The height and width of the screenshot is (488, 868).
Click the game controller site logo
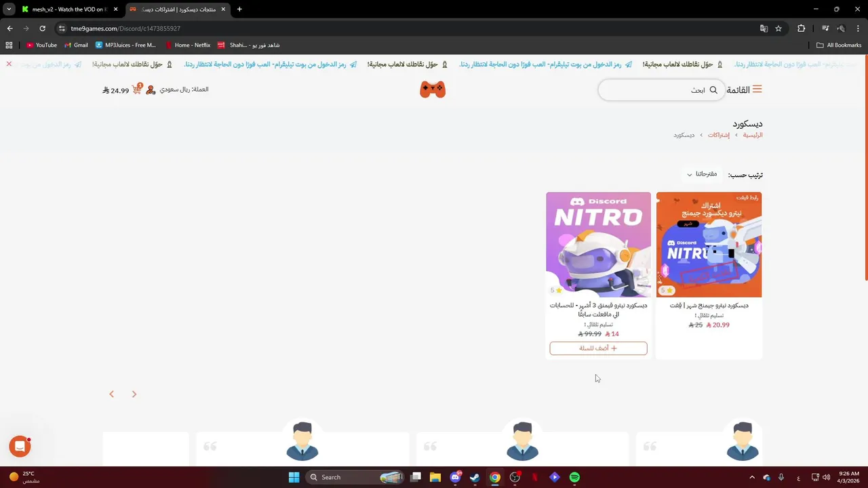(433, 89)
